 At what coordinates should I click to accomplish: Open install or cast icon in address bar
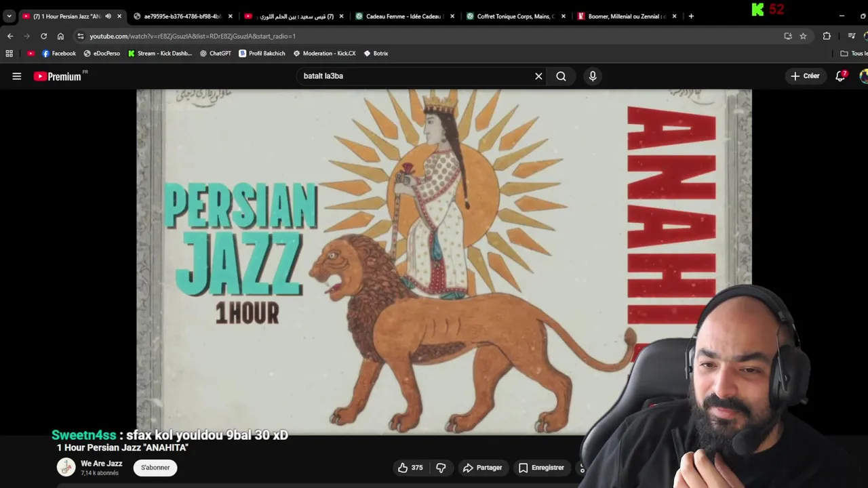click(788, 36)
